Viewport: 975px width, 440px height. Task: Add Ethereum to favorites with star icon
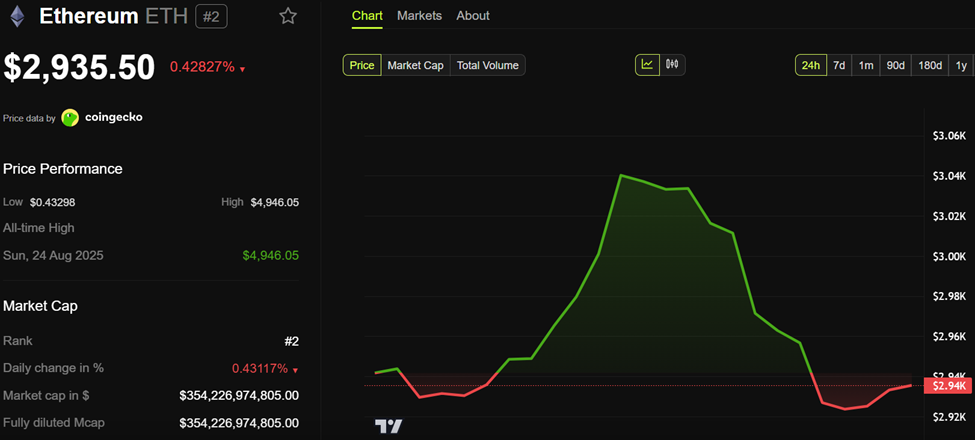(287, 16)
